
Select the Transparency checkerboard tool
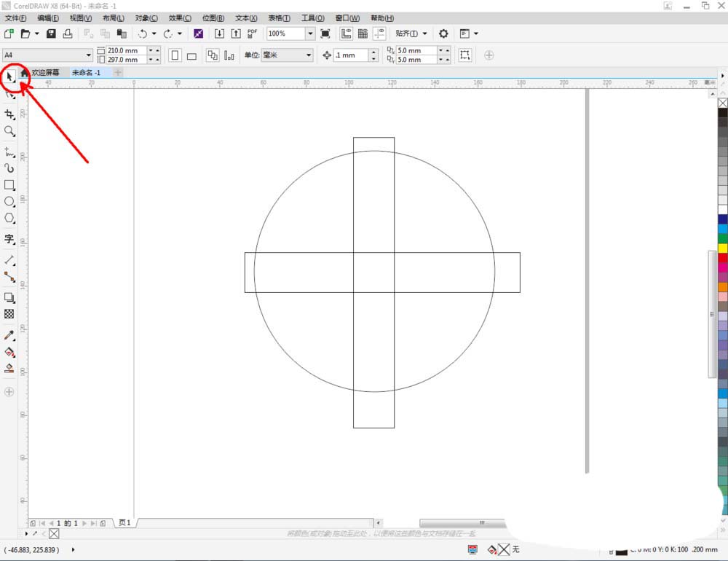click(x=9, y=314)
